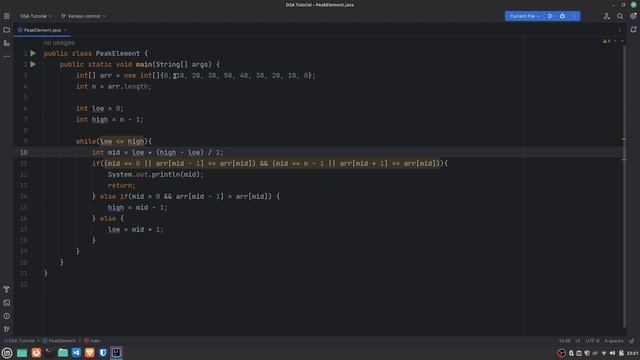This screenshot has width=640, height=360.
Task: Go to previous highlighted problem arrow
Action: pyautogui.click(x=616, y=41)
